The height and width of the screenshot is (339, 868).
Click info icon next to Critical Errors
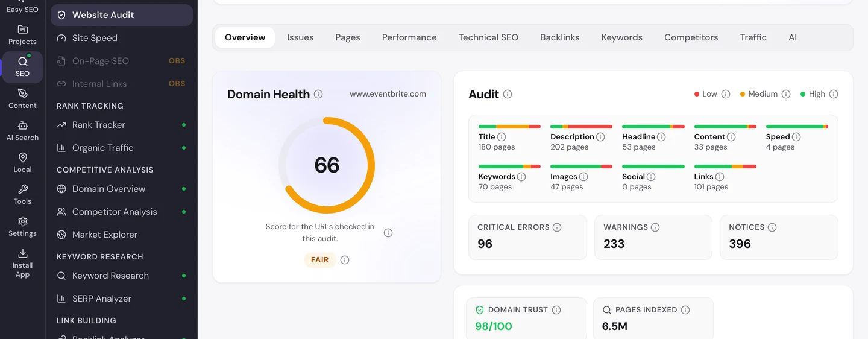557,227
